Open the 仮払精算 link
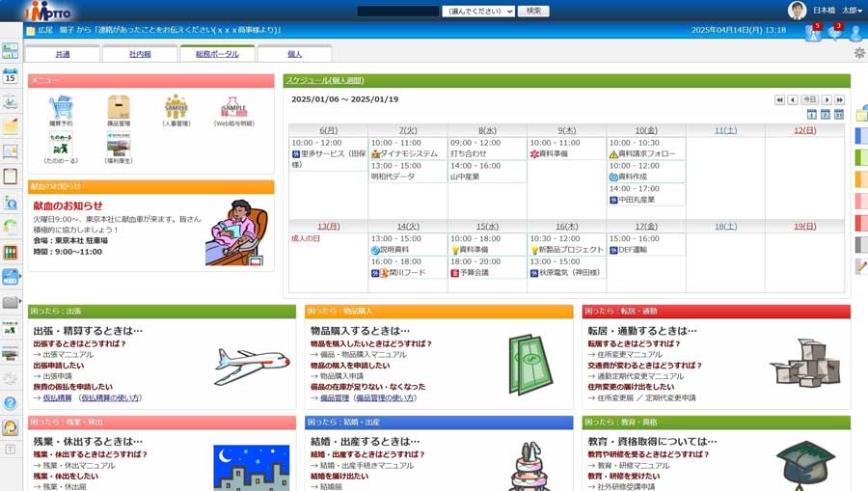This screenshot has width=868, height=491. click(x=57, y=397)
